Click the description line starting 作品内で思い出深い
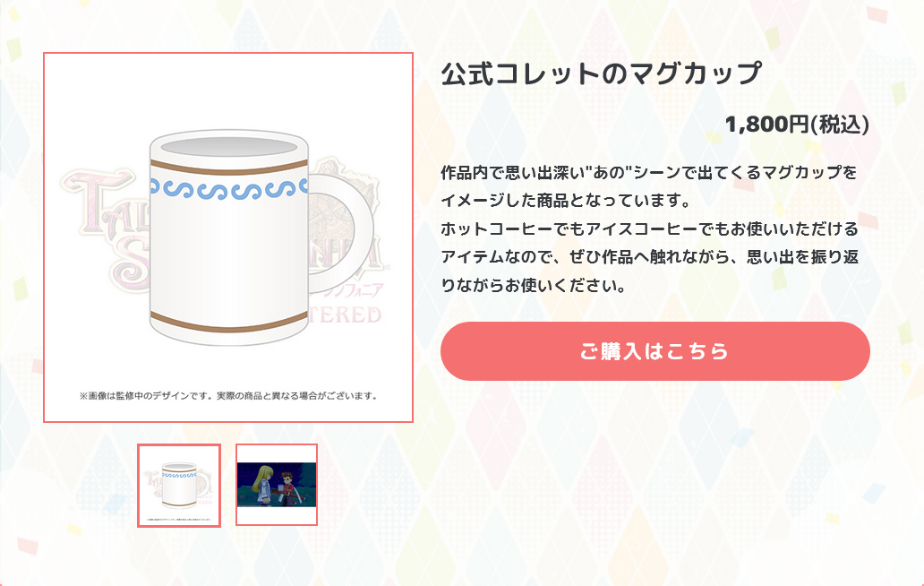The width and height of the screenshot is (924, 586). 649,173
